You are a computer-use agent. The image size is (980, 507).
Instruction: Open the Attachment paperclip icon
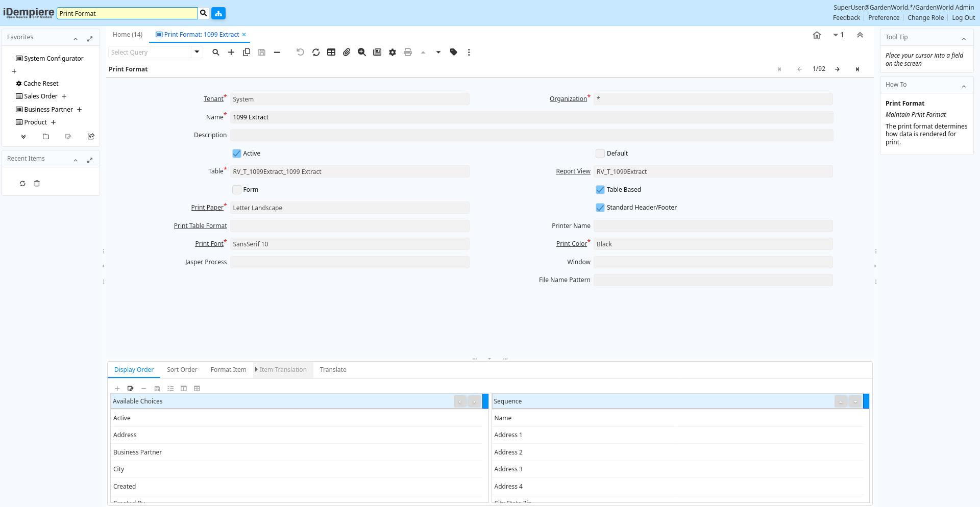tap(347, 52)
